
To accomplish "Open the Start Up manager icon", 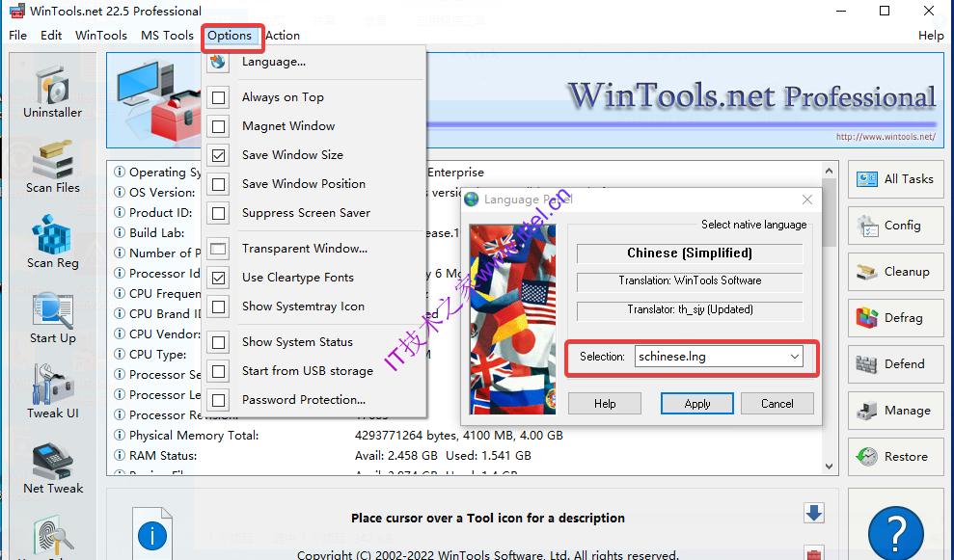I will click(x=52, y=317).
